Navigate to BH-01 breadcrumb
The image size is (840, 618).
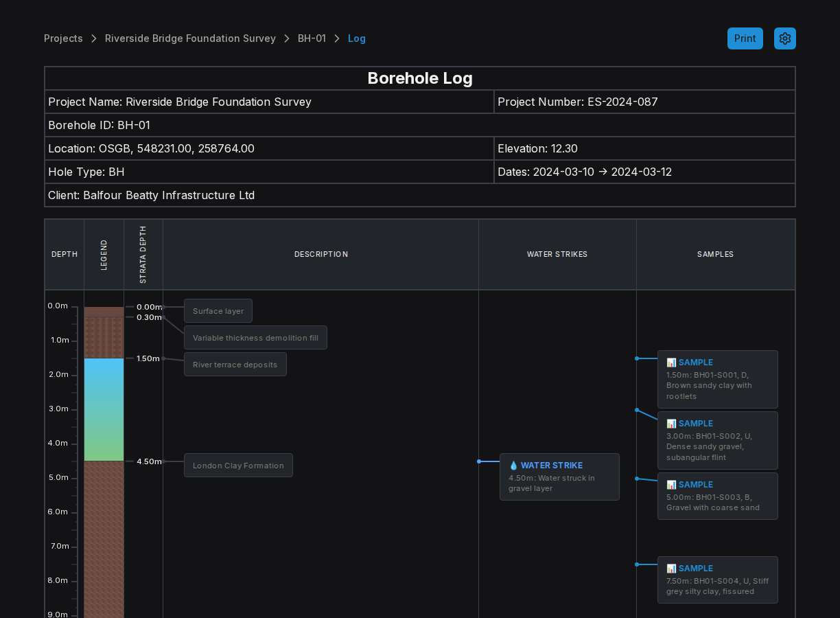pyautogui.click(x=312, y=38)
